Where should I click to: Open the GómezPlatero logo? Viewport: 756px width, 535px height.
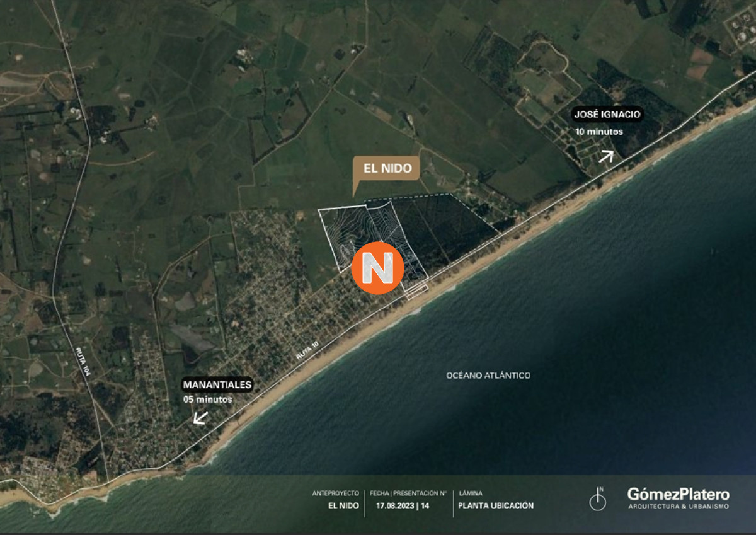coord(678,494)
